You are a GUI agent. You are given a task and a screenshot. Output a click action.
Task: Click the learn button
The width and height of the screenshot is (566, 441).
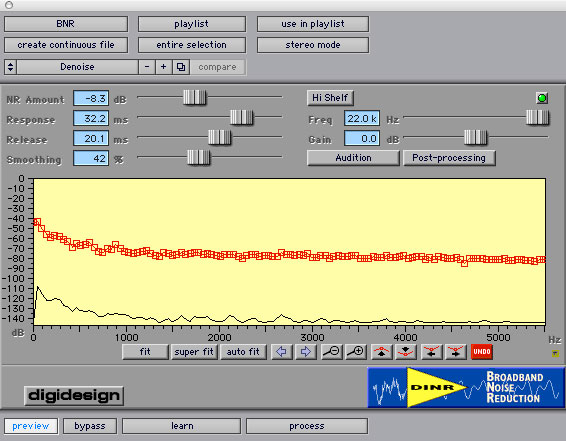click(x=182, y=426)
